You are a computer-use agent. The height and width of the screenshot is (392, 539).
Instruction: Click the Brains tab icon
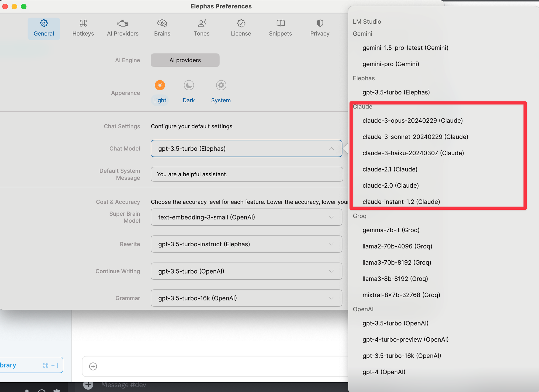click(162, 23)
